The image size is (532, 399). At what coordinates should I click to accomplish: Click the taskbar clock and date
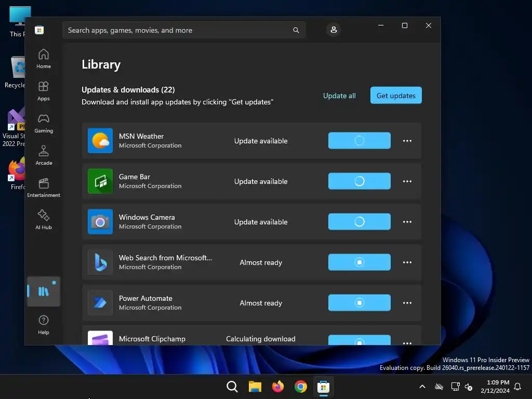(495, 387)
